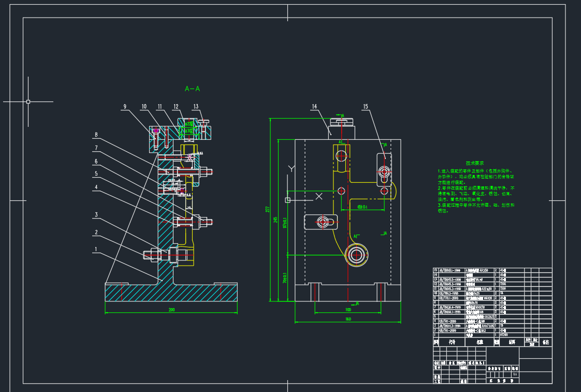The image size is (581, 392).
Task: Click the 技术要求 technical requirements heading
Action: click(x=475, y=163)
